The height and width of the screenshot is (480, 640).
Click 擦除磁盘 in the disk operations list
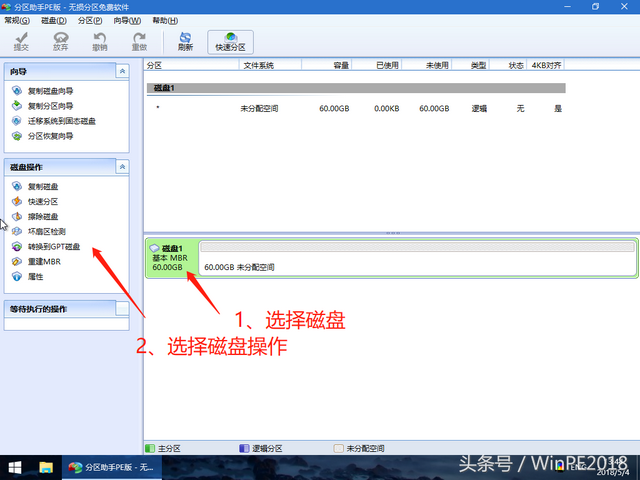point(42,216)
